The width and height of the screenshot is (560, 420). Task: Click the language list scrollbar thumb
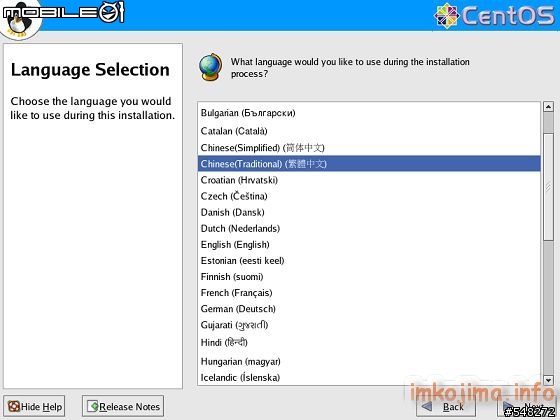click(x=548, y=187)
